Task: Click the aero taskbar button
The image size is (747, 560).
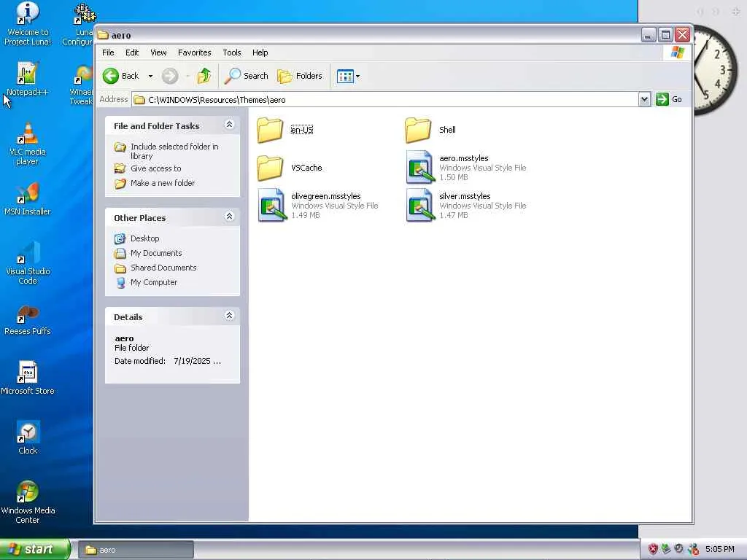Action: coord(136,550)
